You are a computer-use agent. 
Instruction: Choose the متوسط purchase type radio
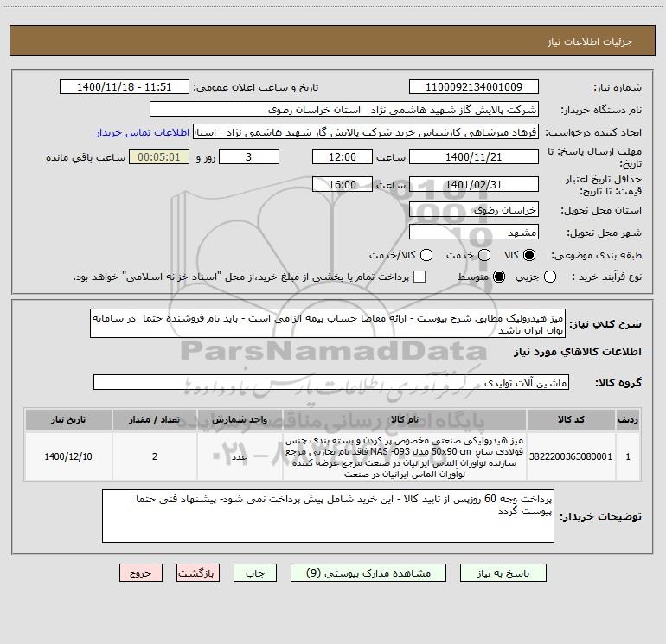coord(499,277)
